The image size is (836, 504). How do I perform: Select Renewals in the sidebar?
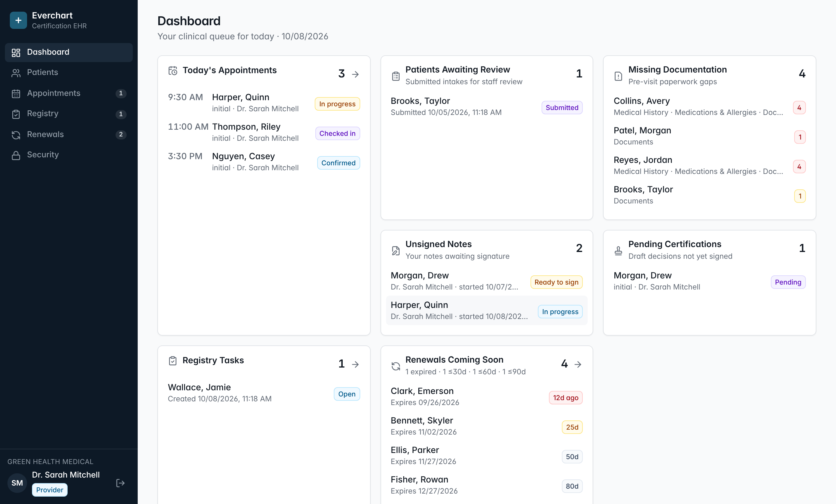click(69, 134)
